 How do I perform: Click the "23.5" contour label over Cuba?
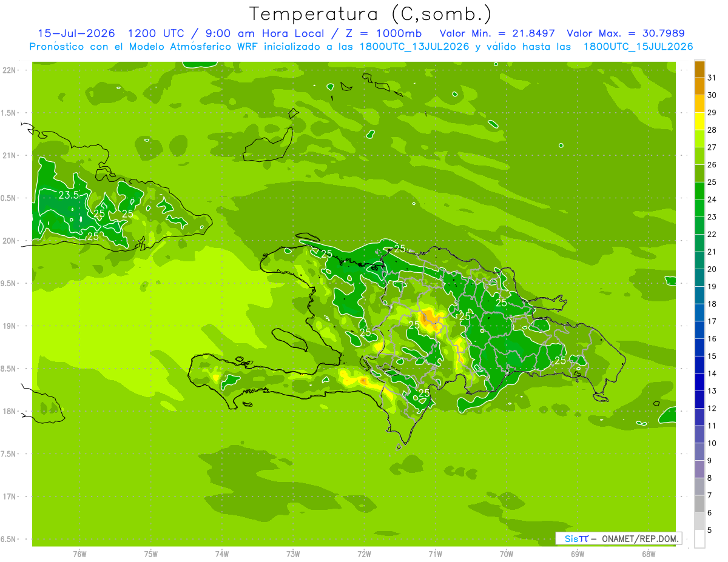[69, 195]
